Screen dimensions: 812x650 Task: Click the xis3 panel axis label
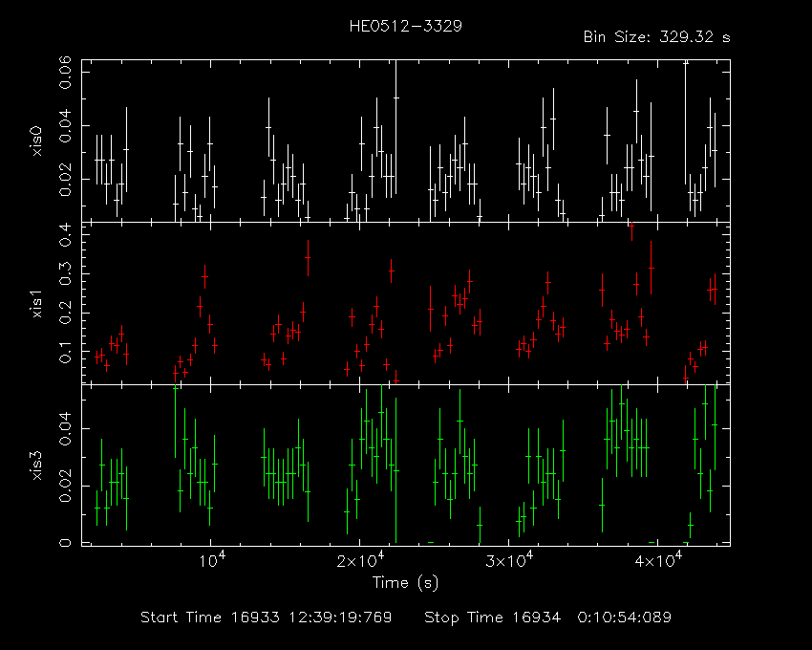(x=36, y=465)
